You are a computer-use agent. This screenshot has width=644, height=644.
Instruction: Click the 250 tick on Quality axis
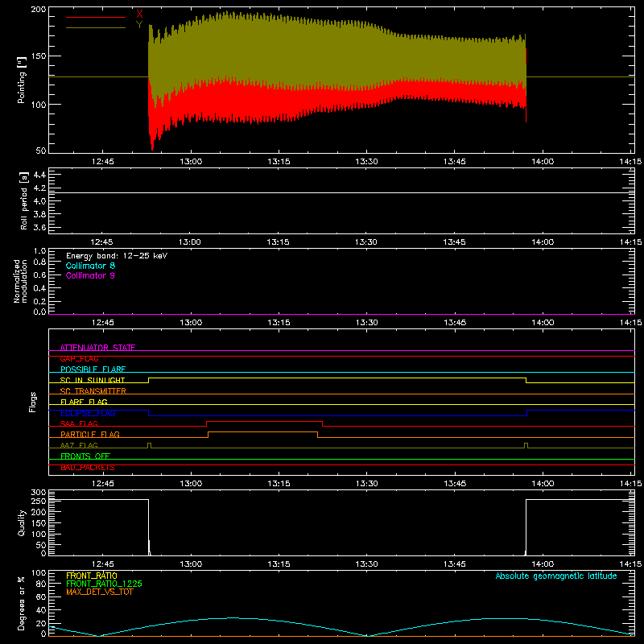[39, 502]
